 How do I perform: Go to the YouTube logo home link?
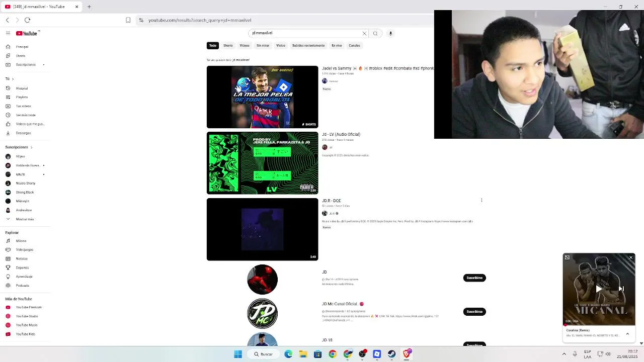coord(27,33)
